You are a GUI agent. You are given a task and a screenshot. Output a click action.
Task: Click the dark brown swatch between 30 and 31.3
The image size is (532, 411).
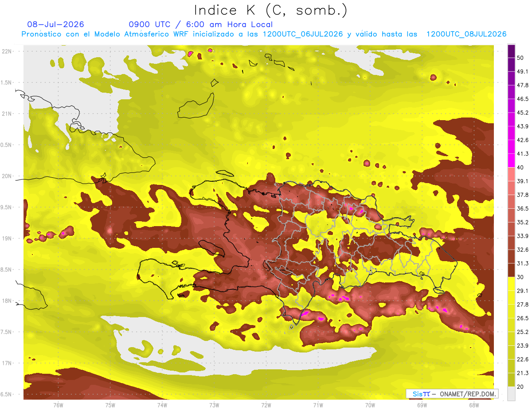[512, 270]
